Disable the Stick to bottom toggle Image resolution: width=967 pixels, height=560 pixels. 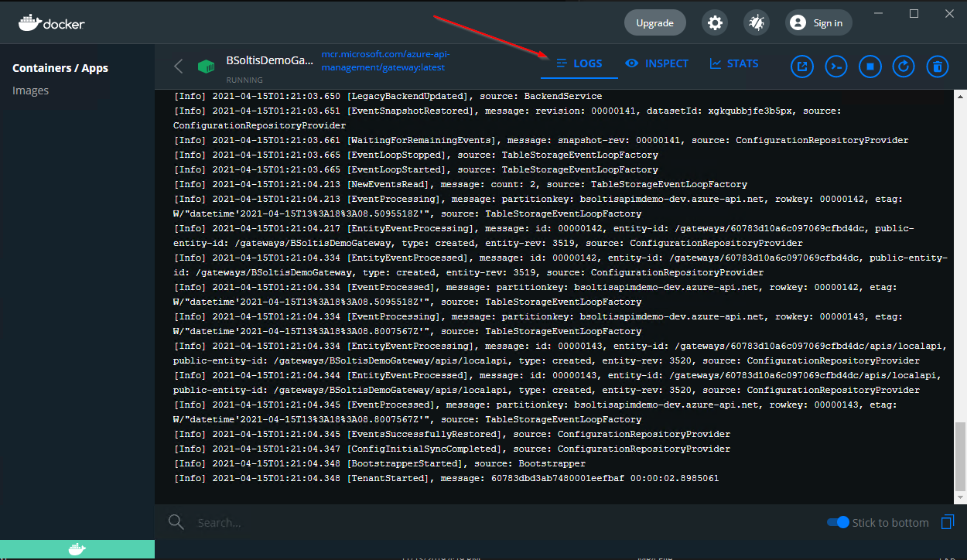(x=839, y=522)
